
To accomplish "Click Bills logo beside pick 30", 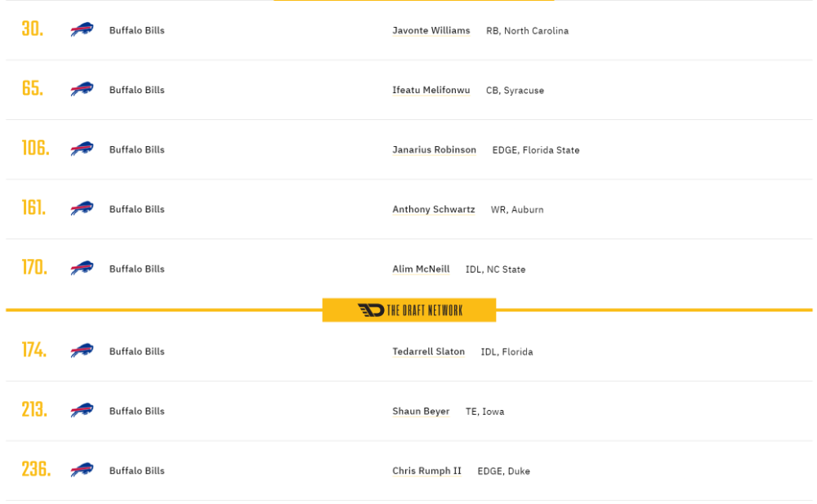I will [x=82, y=29].
